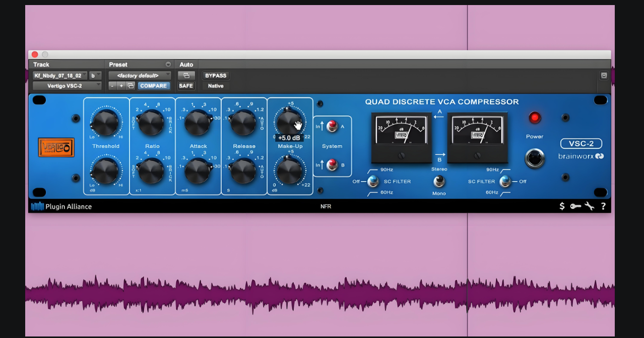Open the dollar sign store icon
Viewport: 644px width, 338px height.
click(562, 206)
